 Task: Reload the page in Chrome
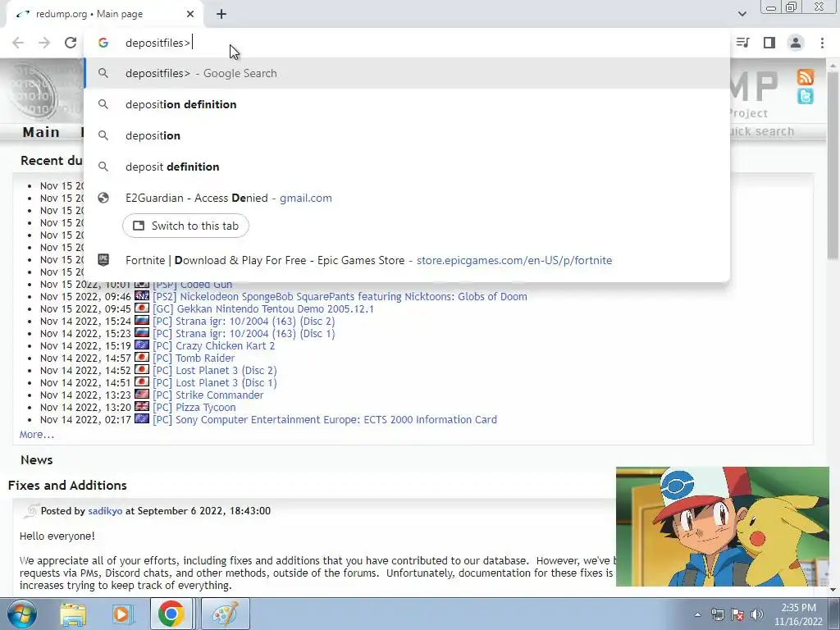pos(71,43)
